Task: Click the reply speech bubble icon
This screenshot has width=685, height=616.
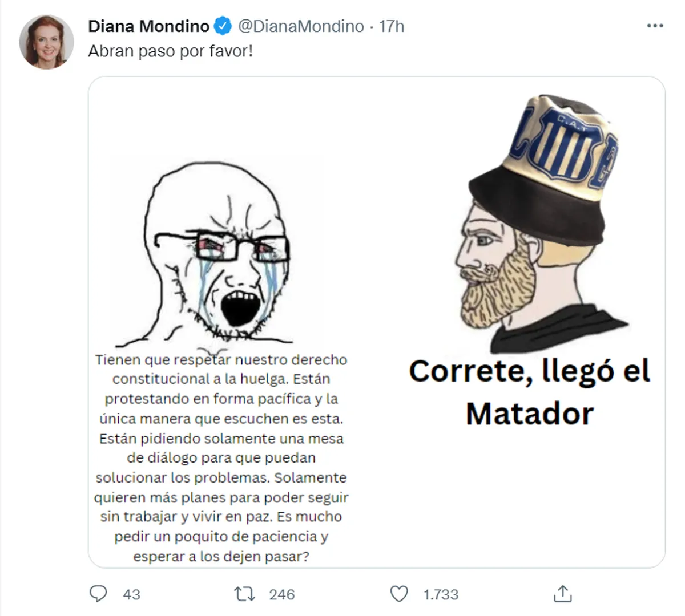Action: click(99, 594)
